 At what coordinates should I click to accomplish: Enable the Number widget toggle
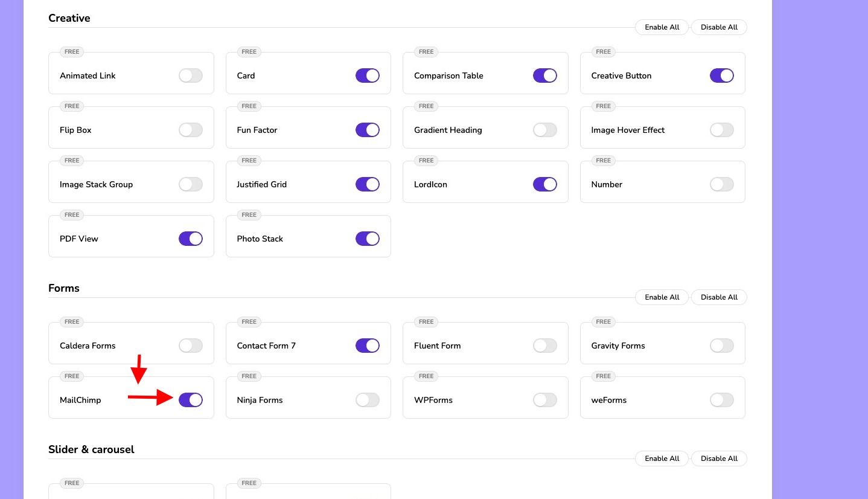click(722, 184)
